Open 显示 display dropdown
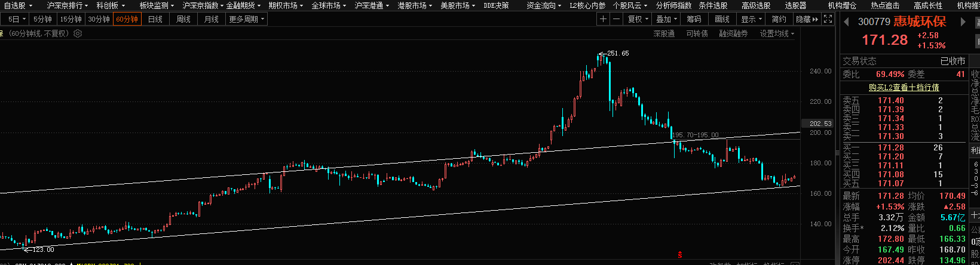 [x=752, y=19]
